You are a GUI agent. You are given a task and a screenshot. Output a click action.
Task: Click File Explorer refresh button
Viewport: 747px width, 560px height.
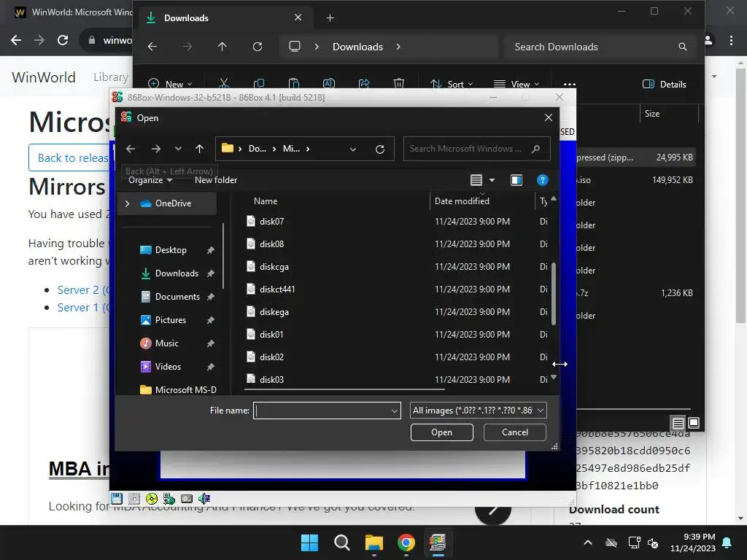pos(258,47)
